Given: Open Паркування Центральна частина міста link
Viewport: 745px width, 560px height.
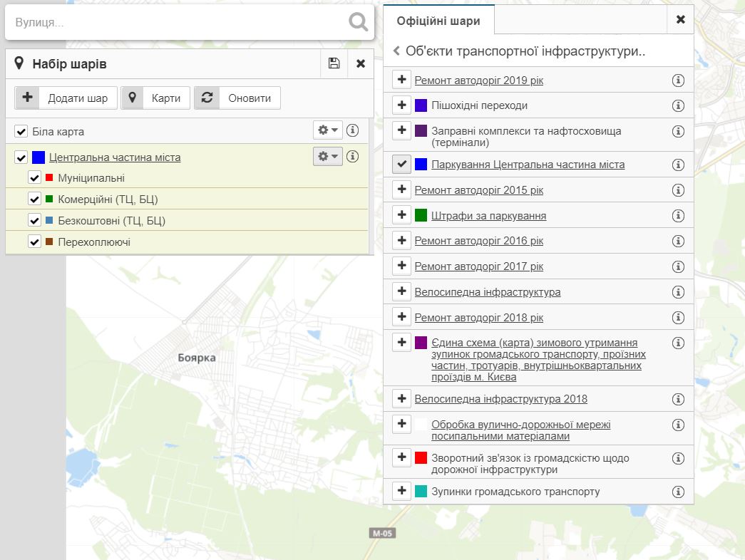Looking at the screenshot, I should tap(528, 165).
